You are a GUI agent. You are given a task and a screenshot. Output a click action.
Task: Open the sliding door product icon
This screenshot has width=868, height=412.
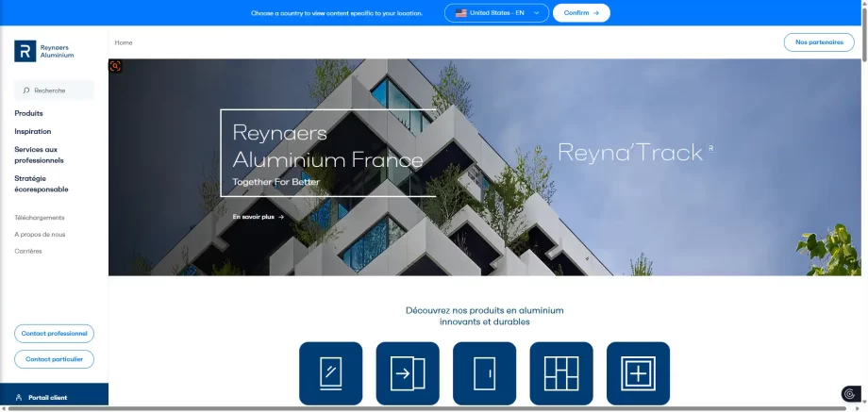pos(408,373)
